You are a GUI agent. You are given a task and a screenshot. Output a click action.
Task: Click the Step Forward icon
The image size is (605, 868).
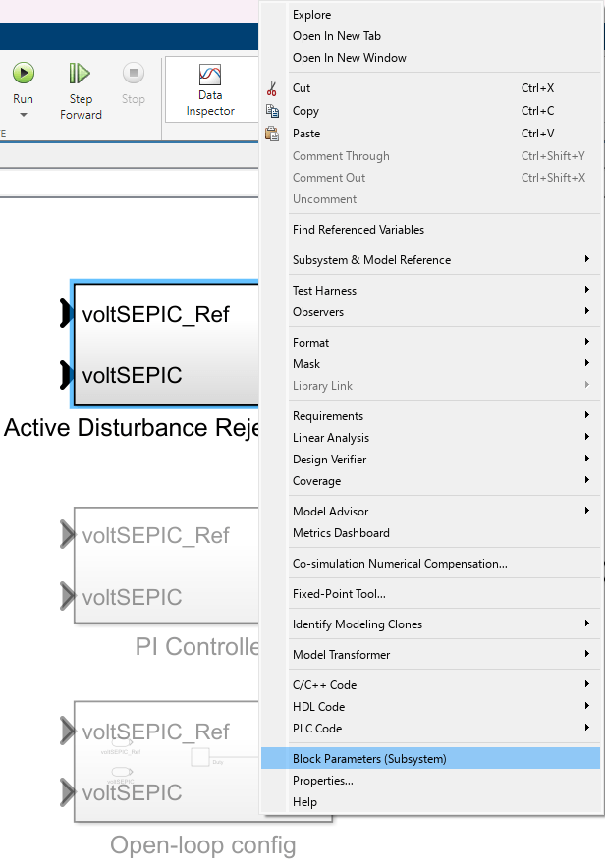pyautogui.click(x=80, y=73)
